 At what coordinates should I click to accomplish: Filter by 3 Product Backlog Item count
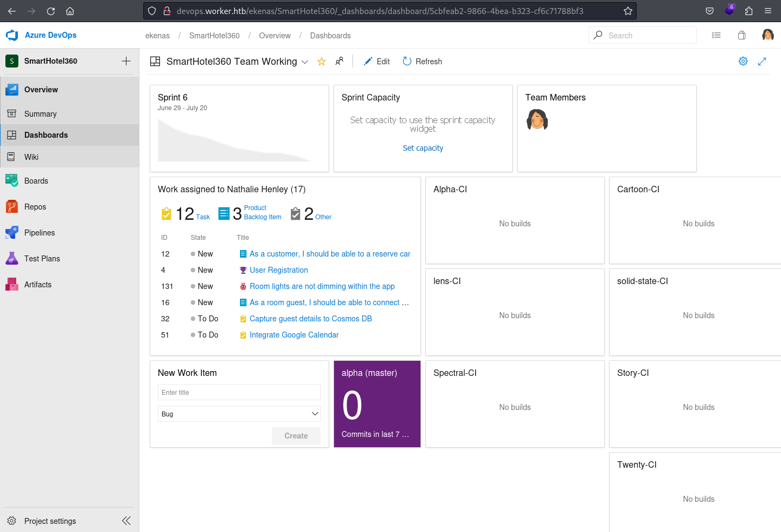250,213
